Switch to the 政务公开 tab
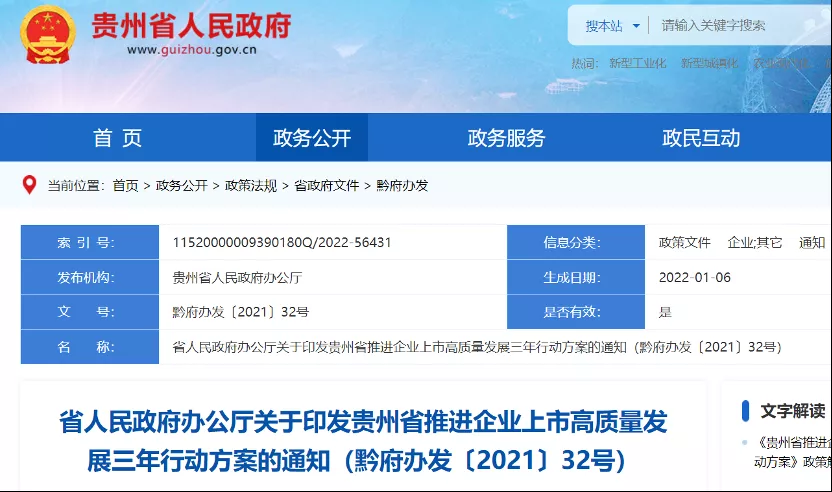This screenshot has width=832, height=492. [x=312, y=138]
